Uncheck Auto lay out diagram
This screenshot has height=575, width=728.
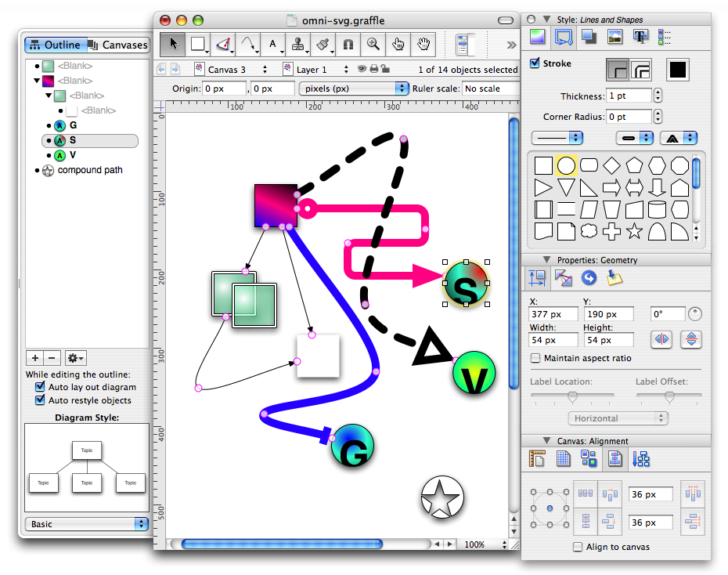pos(41,386)
